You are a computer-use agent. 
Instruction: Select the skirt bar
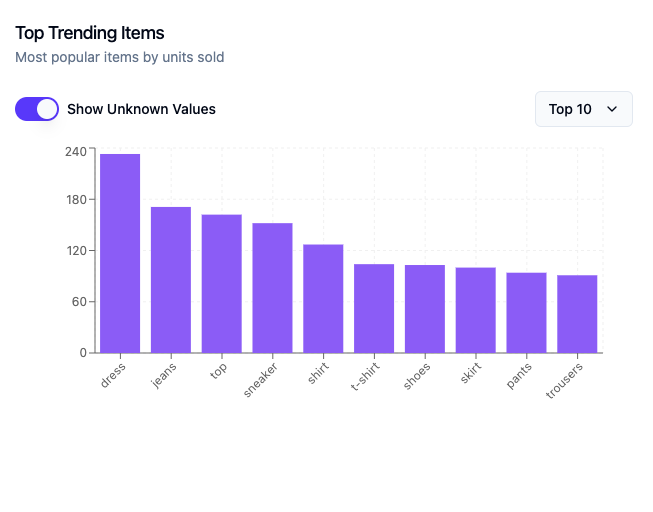tap(476, 310)
